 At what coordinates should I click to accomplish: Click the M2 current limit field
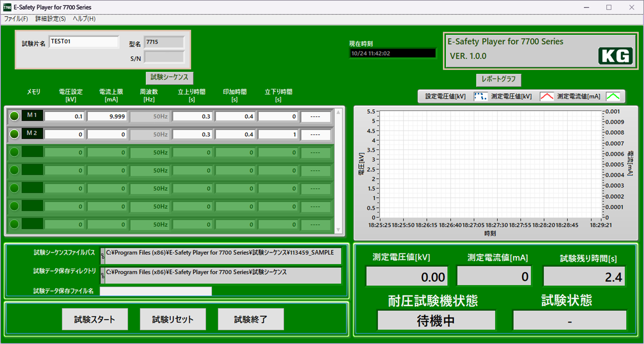pos(107,134)
